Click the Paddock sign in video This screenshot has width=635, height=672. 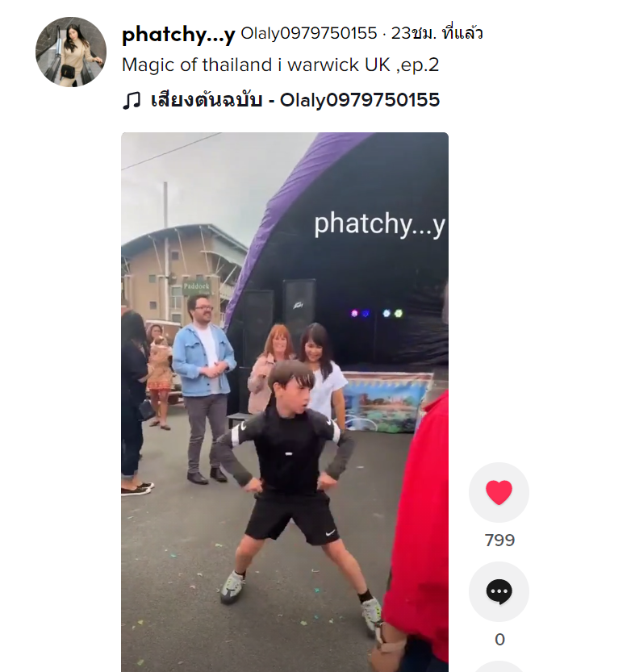coord(196,286)
